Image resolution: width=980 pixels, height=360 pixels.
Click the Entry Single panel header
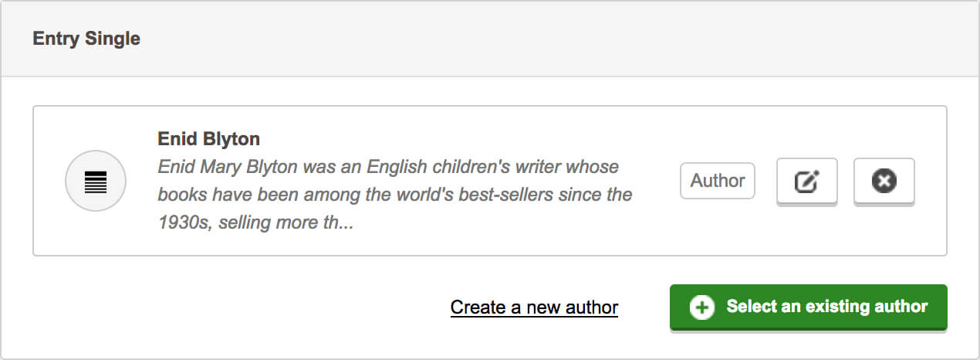click(490, 39)
